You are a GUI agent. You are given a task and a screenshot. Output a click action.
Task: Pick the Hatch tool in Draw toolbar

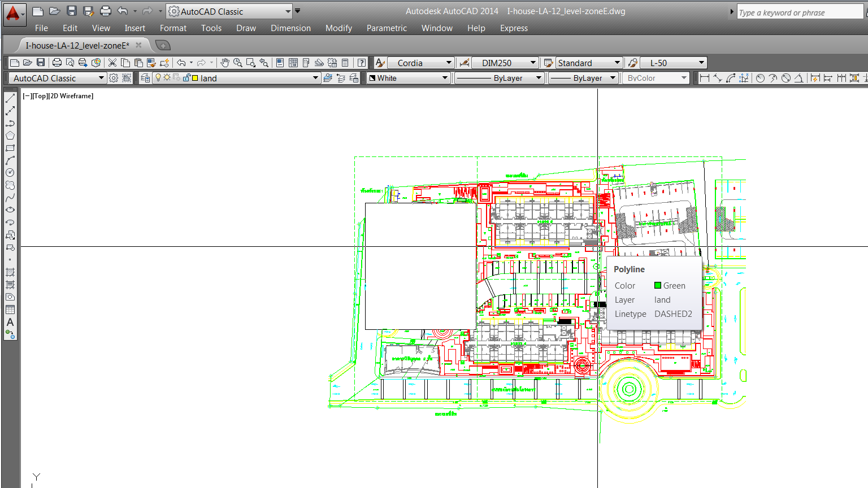[x=10, y=272]
